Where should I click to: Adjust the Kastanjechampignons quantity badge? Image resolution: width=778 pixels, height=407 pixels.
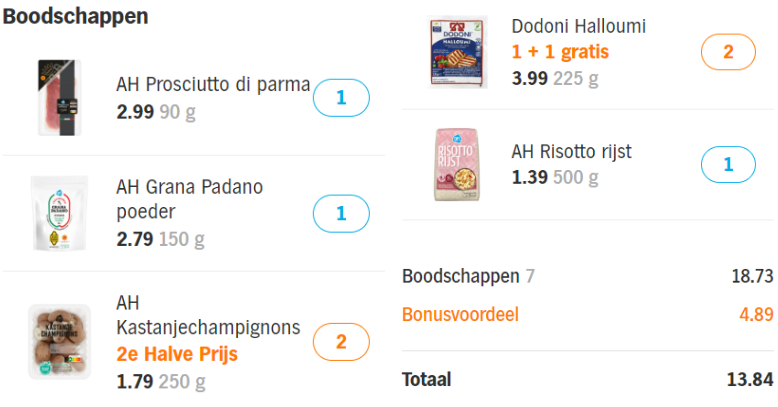click(x=341, y=341)
